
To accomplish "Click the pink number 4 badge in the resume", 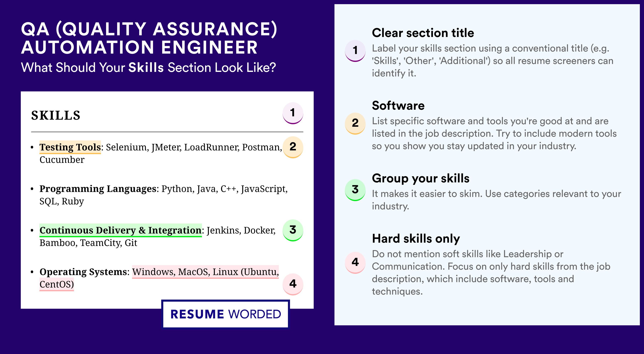I will [x=293, y=284].
